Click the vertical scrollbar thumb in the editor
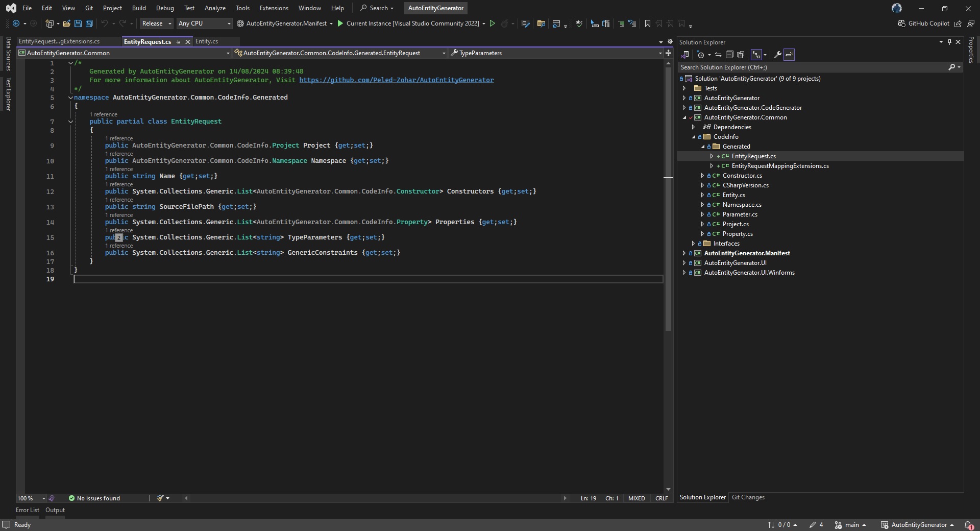This screenshot has height=531, width=980. pos(668,199)
